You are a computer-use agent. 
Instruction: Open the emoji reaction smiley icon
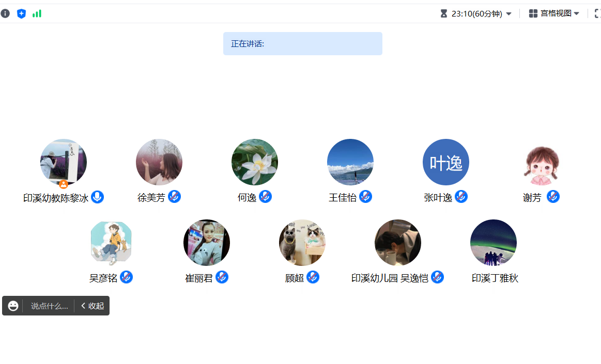pyautogui.click(x=13, y=306)
